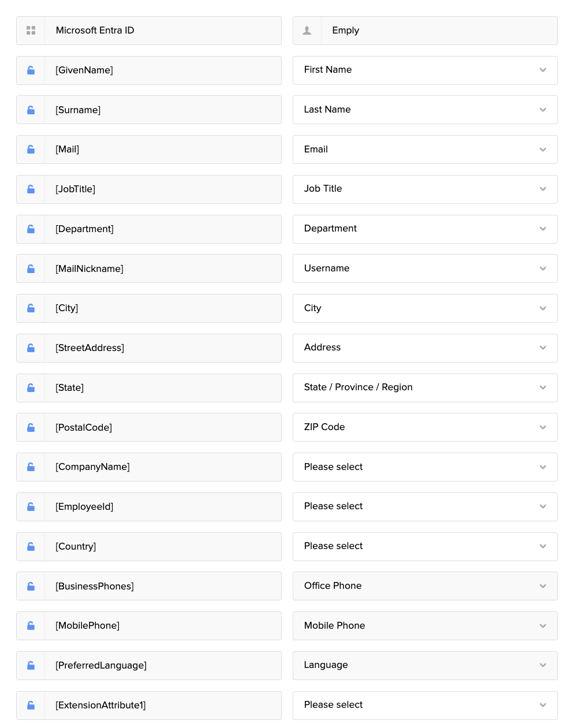Open the Username mapping dropdown

tap(424, 268)
